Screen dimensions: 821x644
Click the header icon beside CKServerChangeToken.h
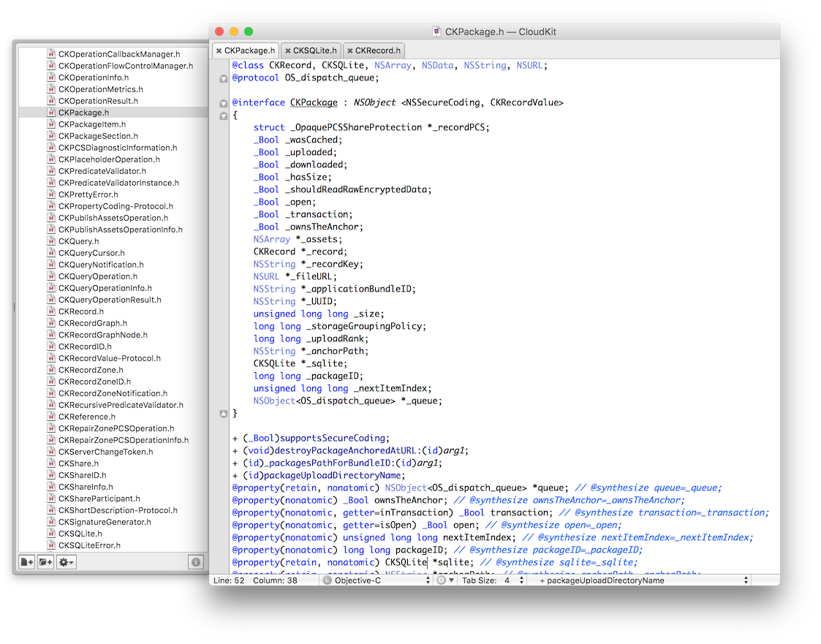click(x=51, y=451)
